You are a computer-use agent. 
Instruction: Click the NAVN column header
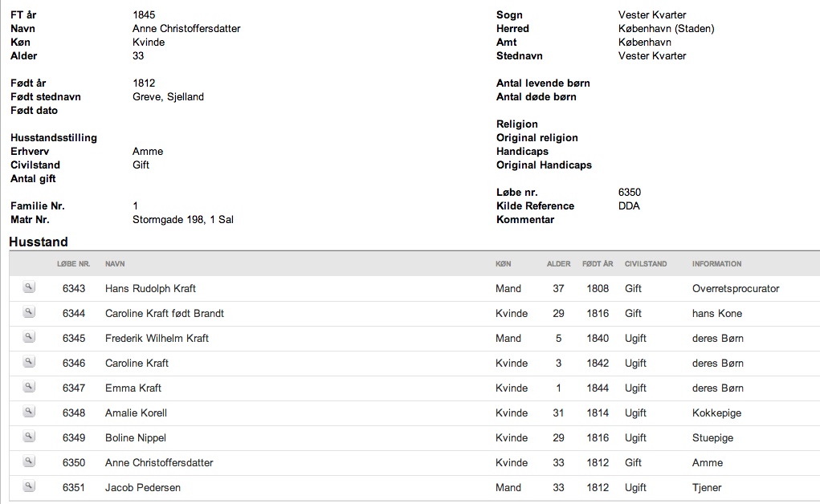click(115, 264)
